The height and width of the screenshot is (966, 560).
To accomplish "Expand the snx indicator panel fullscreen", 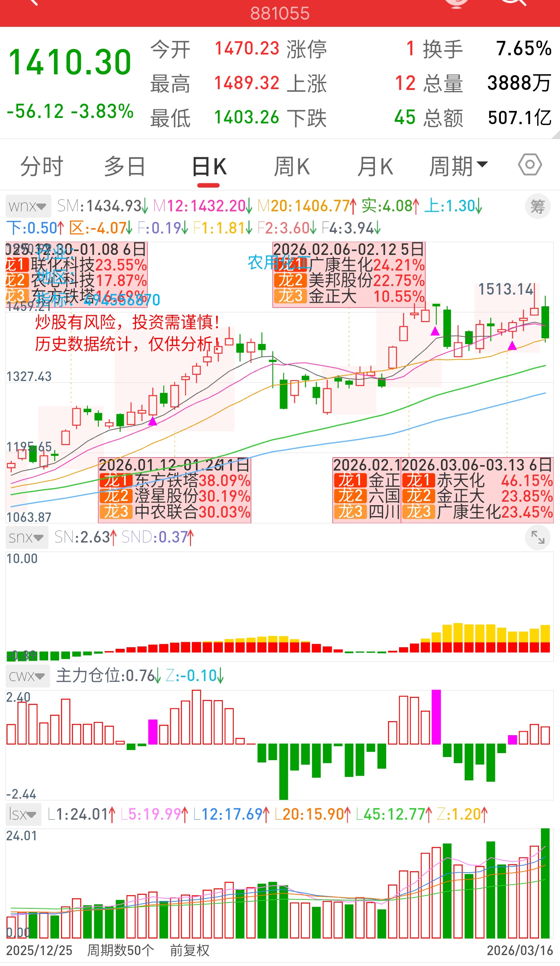I will tap(538, 537).
